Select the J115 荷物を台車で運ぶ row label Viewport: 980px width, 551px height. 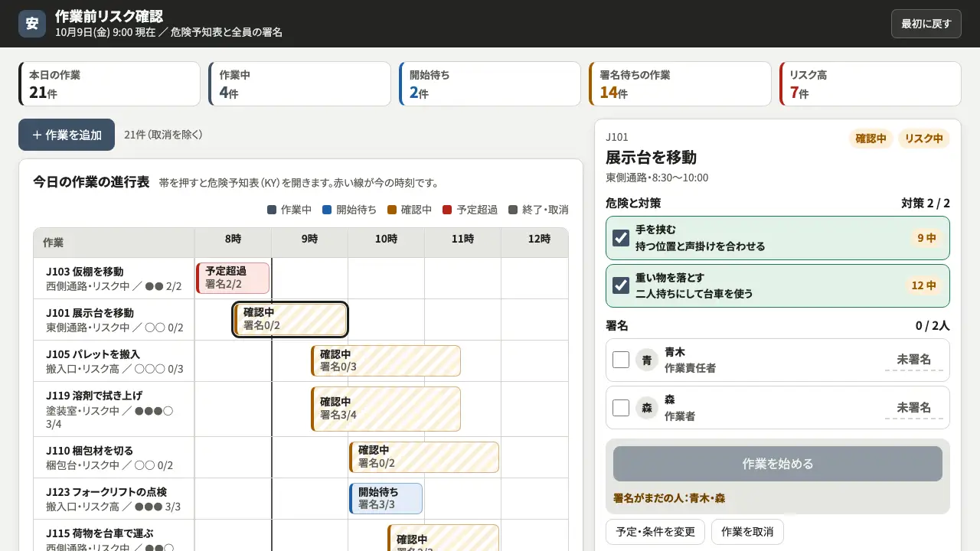[114, 536]
